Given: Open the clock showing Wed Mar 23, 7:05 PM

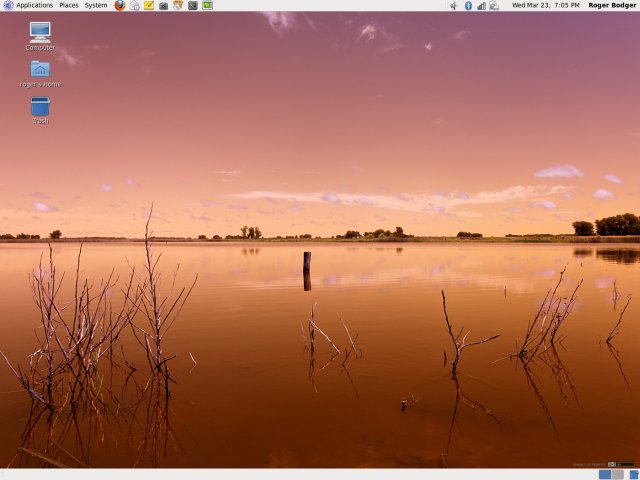Looking at the screenshot, I should click(546, 5).
